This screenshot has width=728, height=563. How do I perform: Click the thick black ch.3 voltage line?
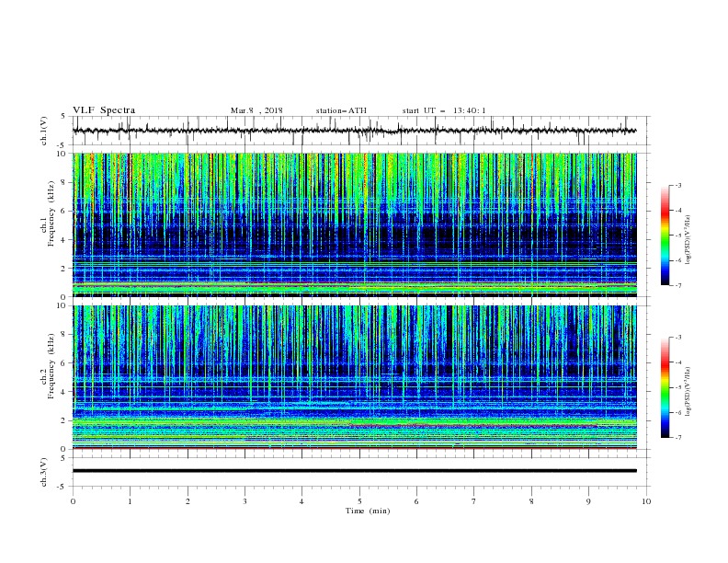(x=354, y=471)
